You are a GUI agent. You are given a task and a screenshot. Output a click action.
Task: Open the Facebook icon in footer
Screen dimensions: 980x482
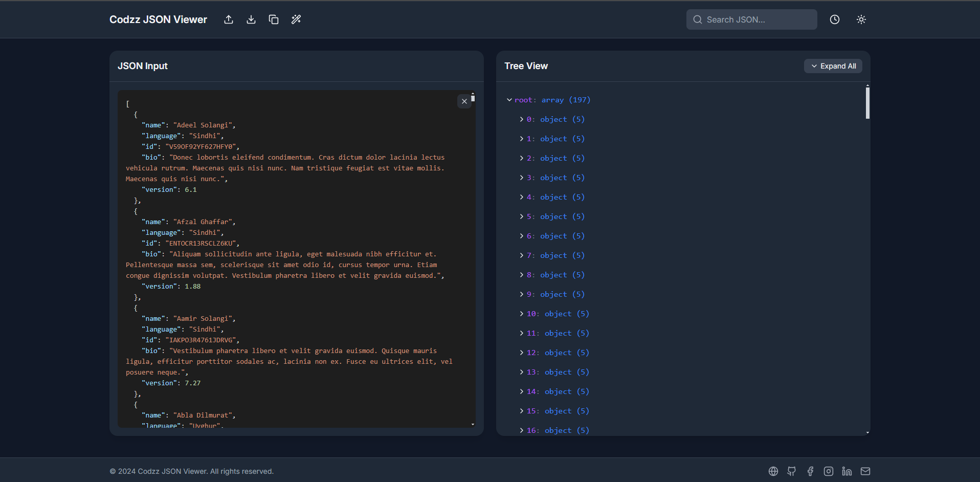810,471
